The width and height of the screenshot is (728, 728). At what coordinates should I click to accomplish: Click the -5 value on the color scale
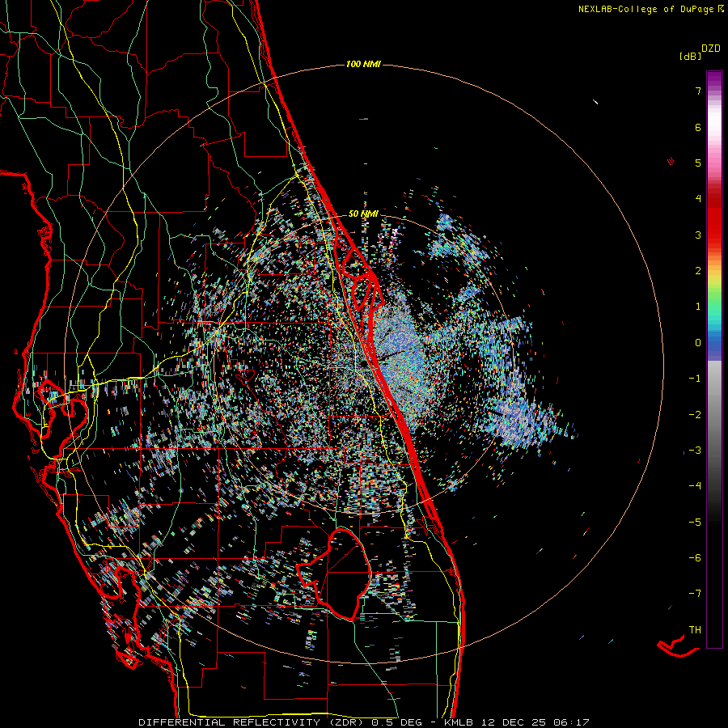[x=695, y=523]
